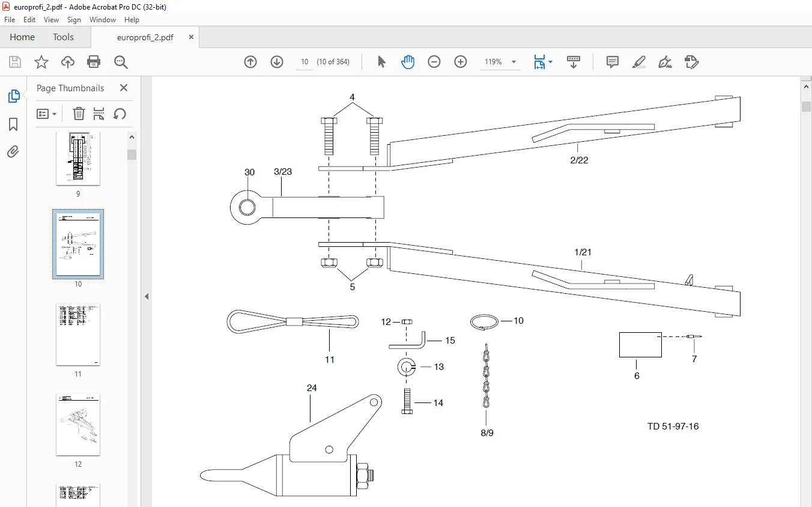Screen dimensions: 812x507
Task: Add bookmark with the star icon
Action: click(x=41, y=62)
